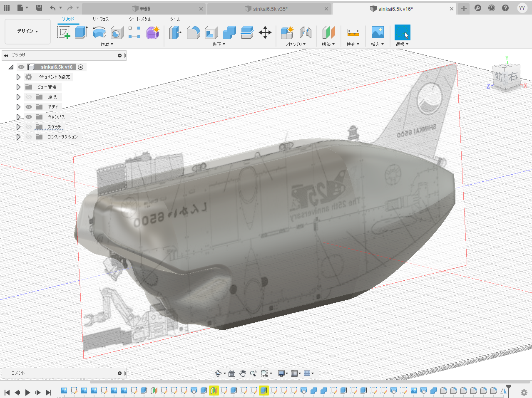The image size is (532, 398).
Task: Open the 作成 dropdown menu
Action: point(107,44)
